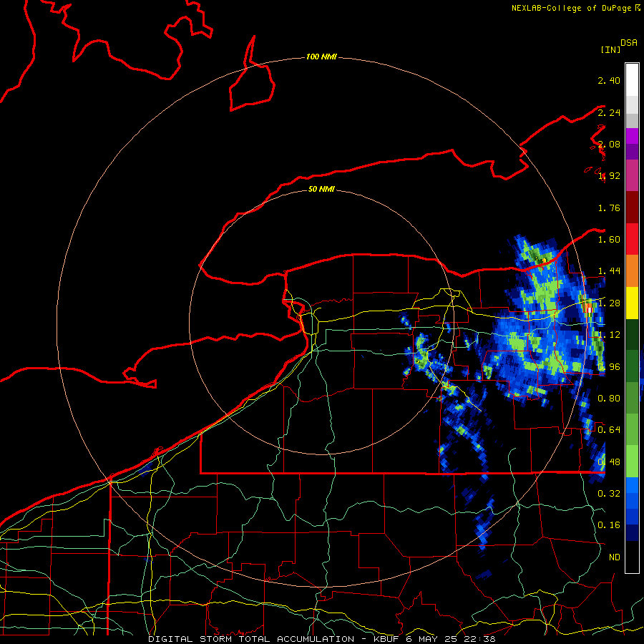Click the '2.40' legend value
The width and height of the screenshot is (644, 644).
coord(609,80)
